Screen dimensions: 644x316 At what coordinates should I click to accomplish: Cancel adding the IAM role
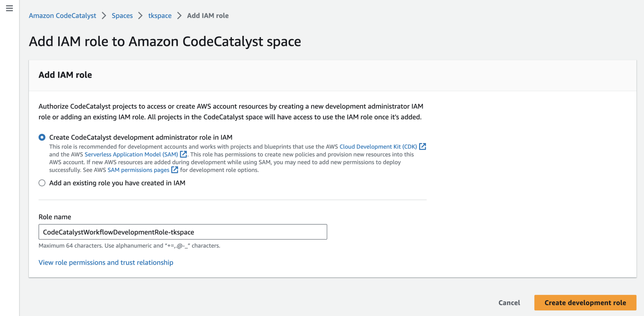click(509, 302)
